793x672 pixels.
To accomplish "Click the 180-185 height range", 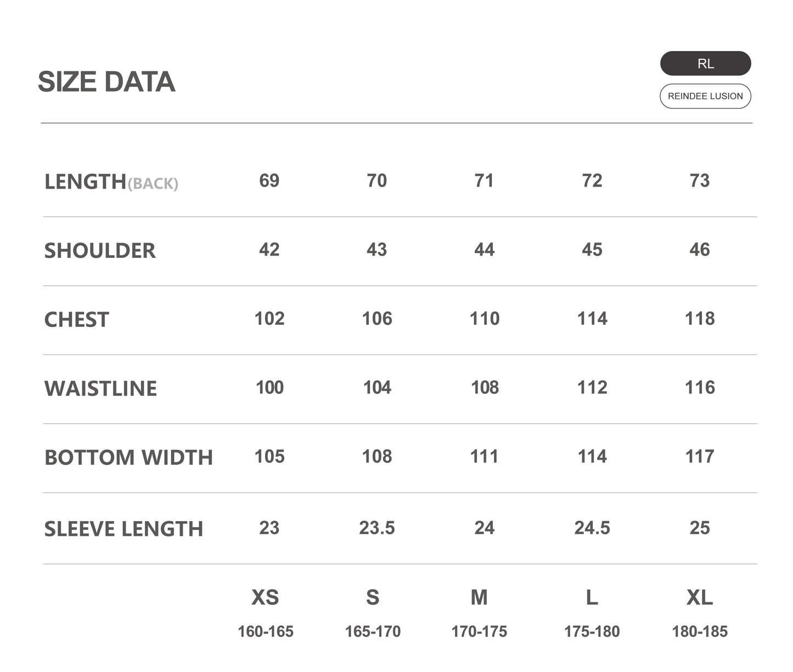I will [x=700, y=631].
